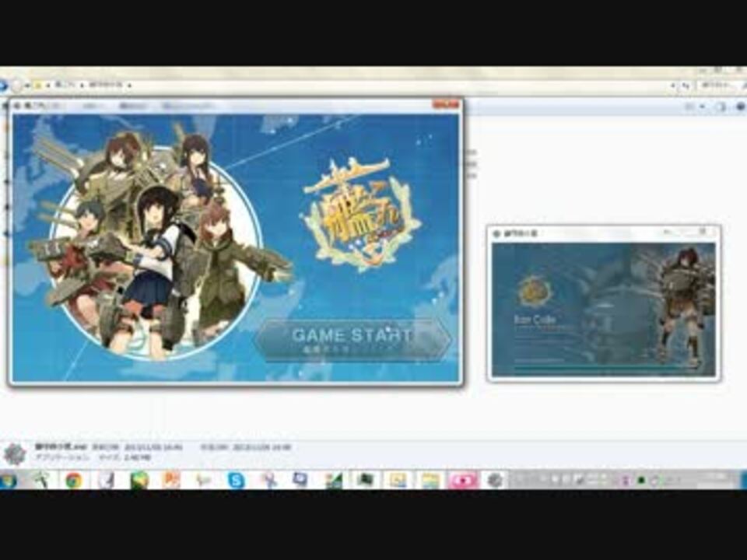
Task: Click the loading progress bar in small window
Action: pos(603,368)
